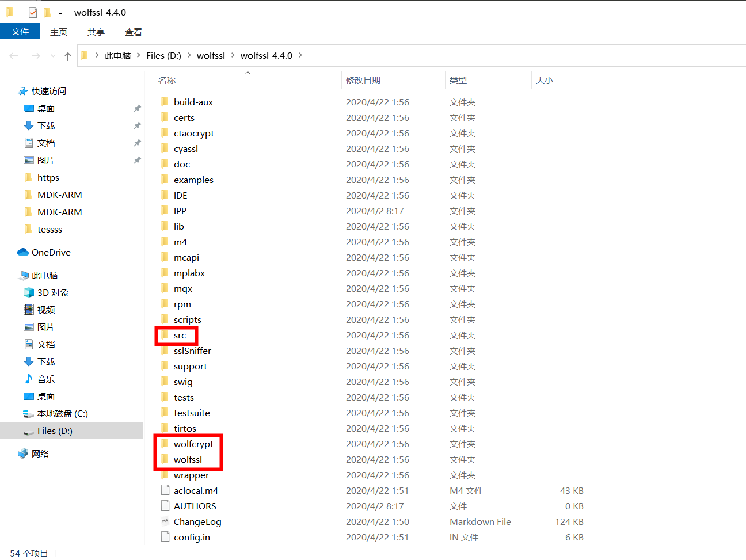The width and height of the screenshot is (746, 560).
Task: Sort files by 类型 column header
Action: [x=458, y=81]
